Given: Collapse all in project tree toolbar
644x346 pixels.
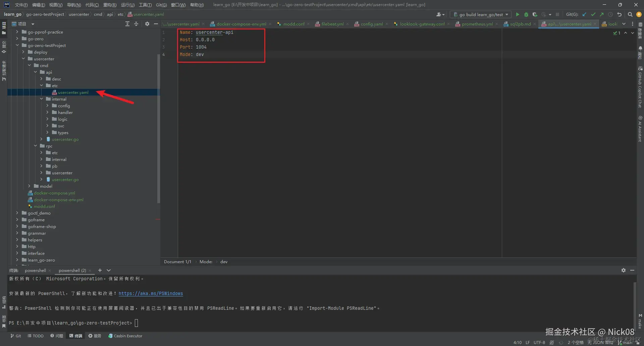Looking at the screenshot, I should click(x=136, y=24).
